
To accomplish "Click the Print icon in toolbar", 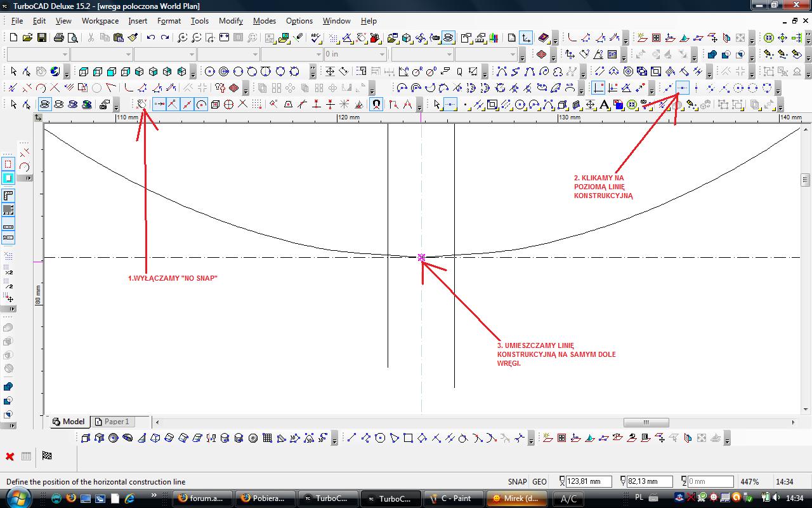I will (x=59, y=38).
